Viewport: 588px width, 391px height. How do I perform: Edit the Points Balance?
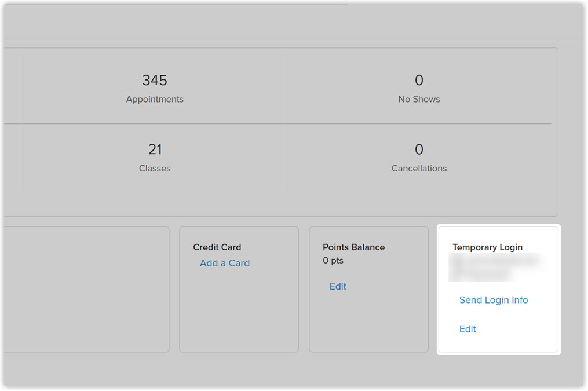[x=338, y=286]
